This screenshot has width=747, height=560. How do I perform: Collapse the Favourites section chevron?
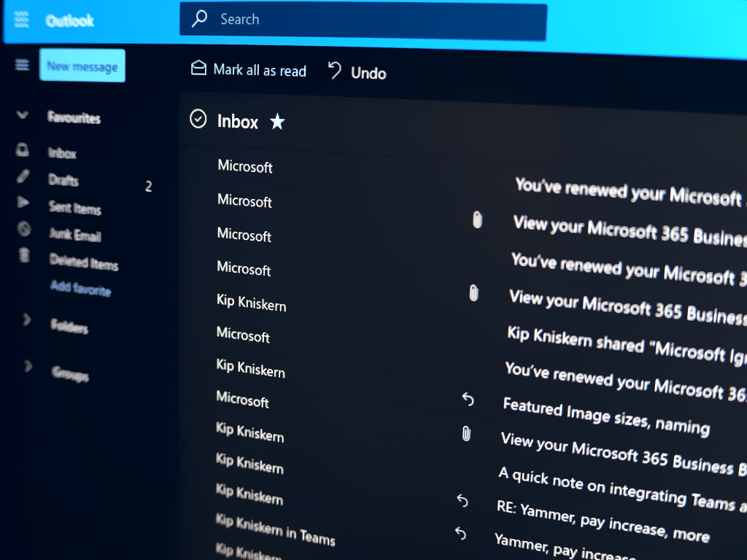[22, 114]
